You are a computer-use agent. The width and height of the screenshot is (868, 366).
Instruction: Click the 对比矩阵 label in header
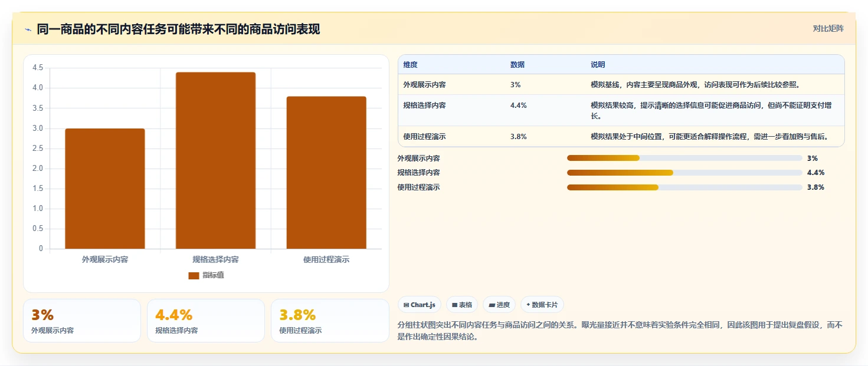(x=828, y=28)
